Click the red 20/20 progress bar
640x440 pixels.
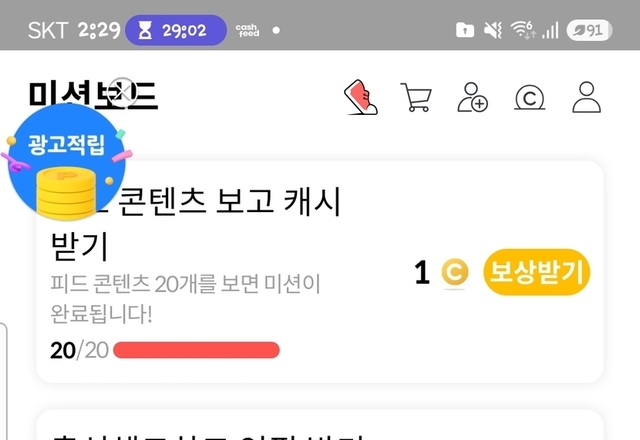tap(196, 350)
